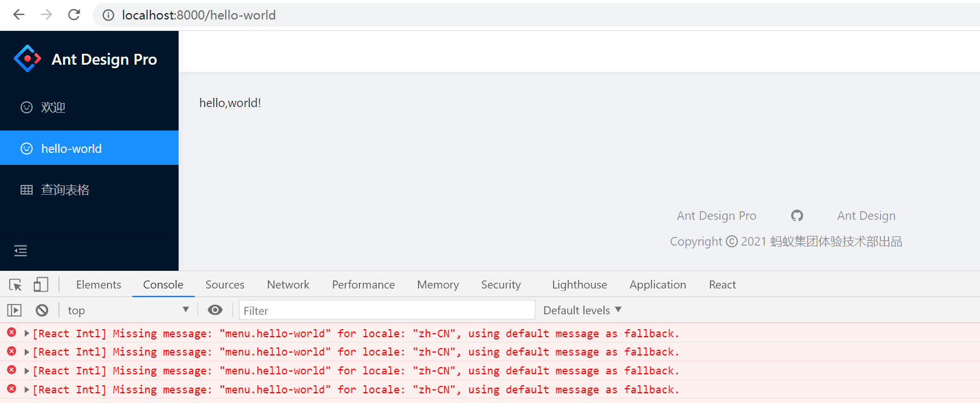Toggle the live expression eye icon
This screenshot has width=980, height=403.
coord(215,310)
